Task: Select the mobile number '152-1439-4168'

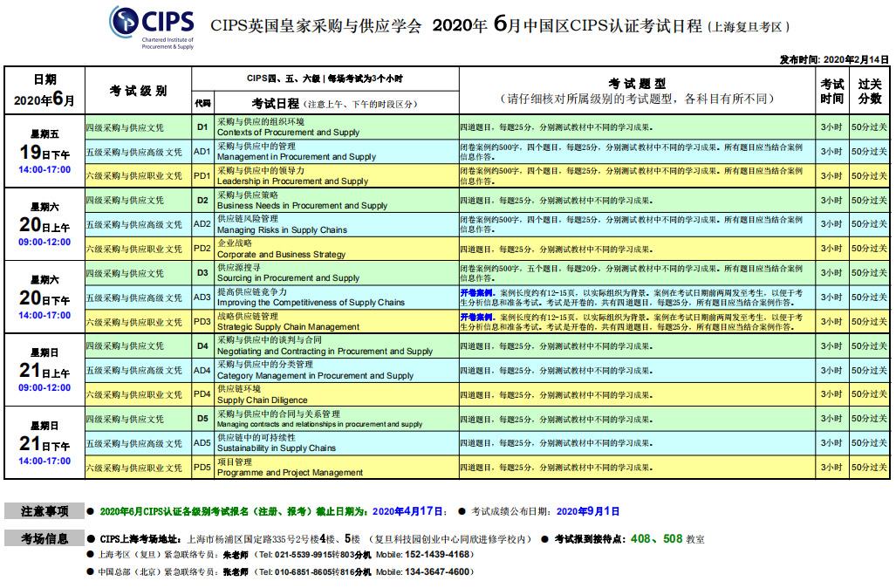Action: pyautogui.click(x=436, y=554)
